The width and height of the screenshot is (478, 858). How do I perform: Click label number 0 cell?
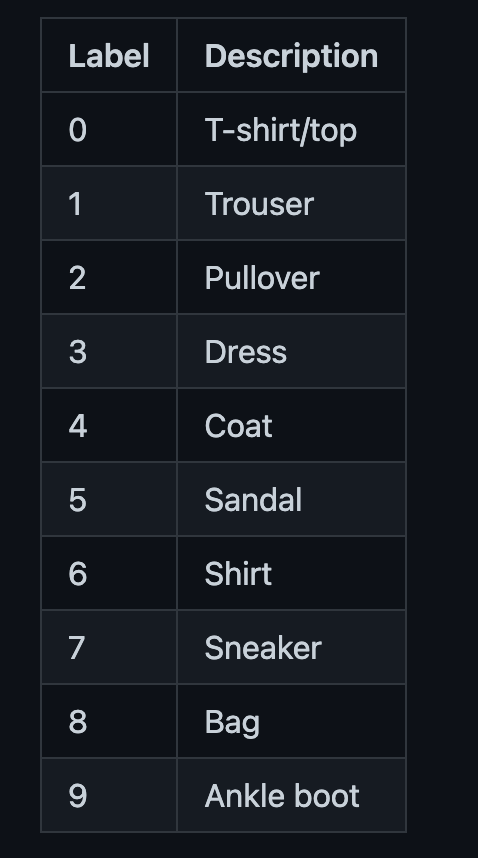(x=109, y=129)
